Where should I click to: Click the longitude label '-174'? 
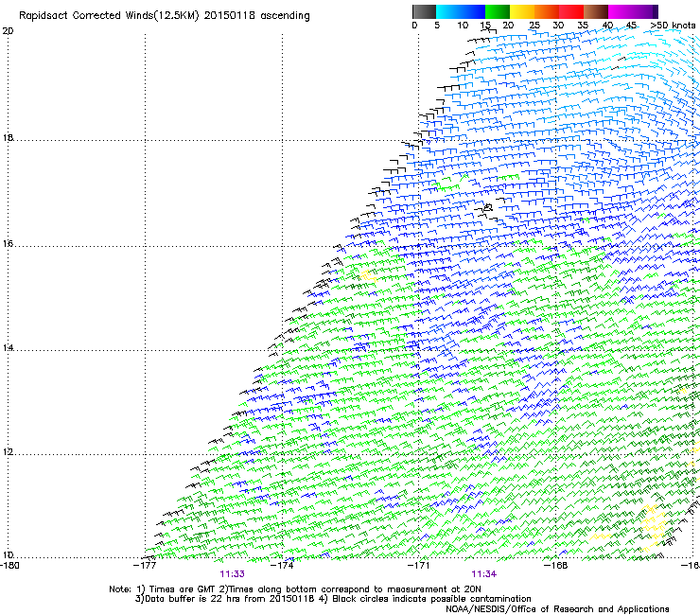click(x=282, y=565)
